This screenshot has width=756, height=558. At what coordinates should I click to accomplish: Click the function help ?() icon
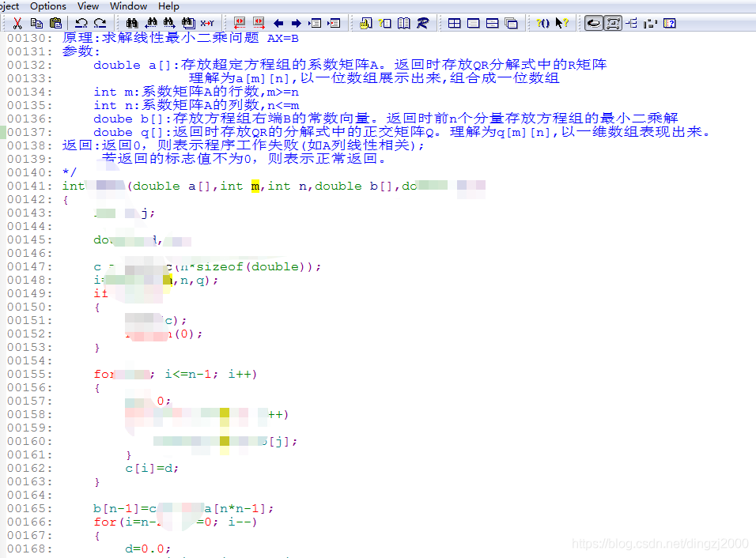543,23
